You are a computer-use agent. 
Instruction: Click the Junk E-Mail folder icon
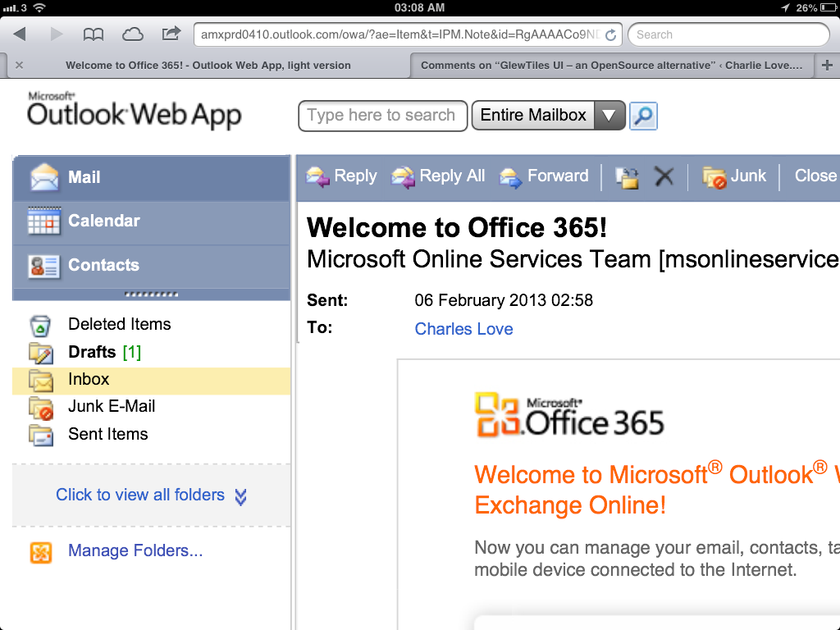point(41,408)
